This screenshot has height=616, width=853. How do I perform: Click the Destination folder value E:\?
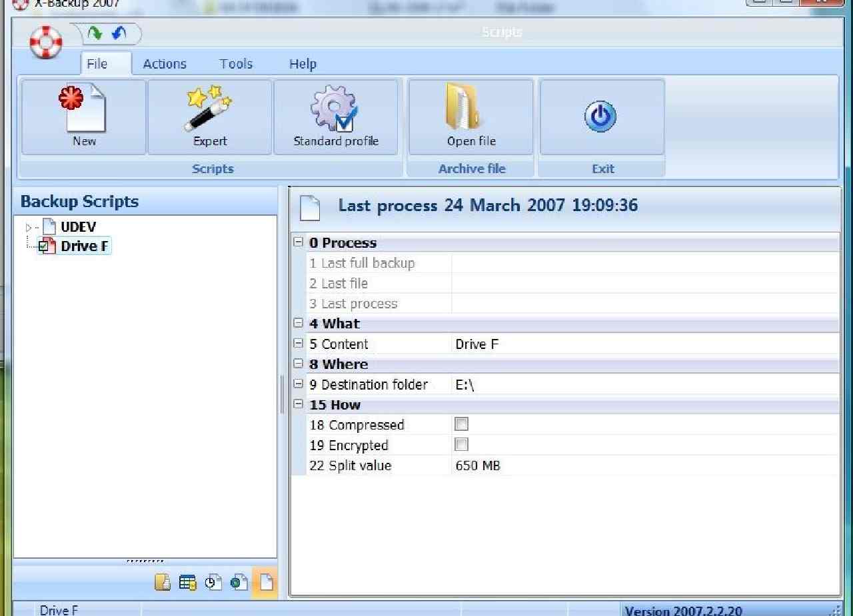pyautogui.click(x=464, y=385)
